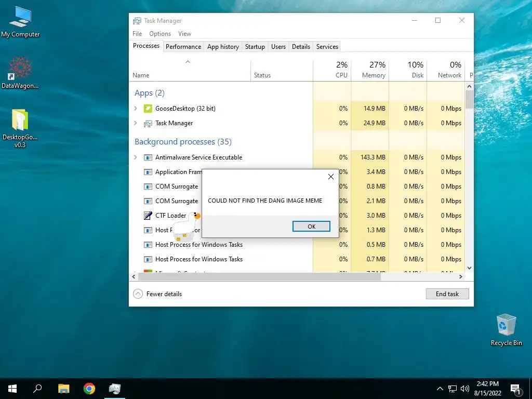Click horizontal scrollbar left arrow
The height and width of the screenshot is (399, 532).
click(x=134, y=276)
